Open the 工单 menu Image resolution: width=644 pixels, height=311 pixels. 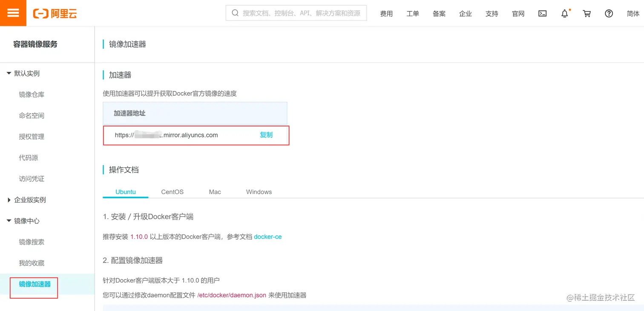coord(413,14)
